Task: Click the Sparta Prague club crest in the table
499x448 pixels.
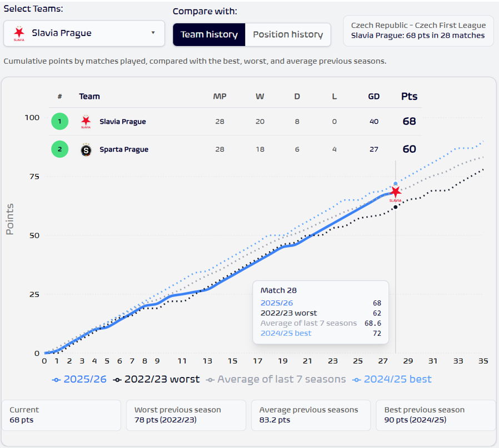Action: (87, 149)
